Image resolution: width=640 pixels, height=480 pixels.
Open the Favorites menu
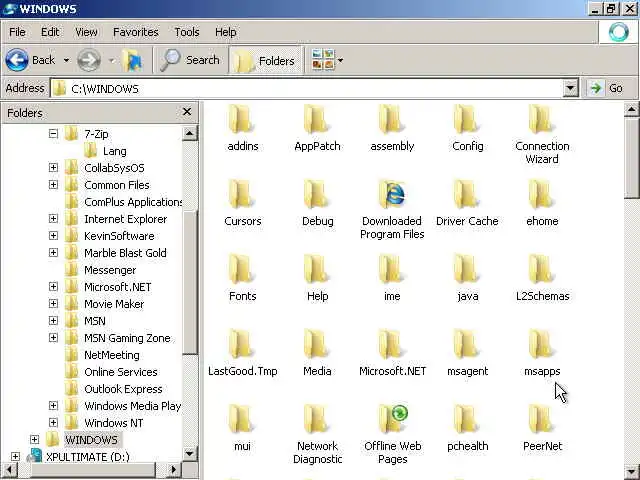click(x=136, y=32)
